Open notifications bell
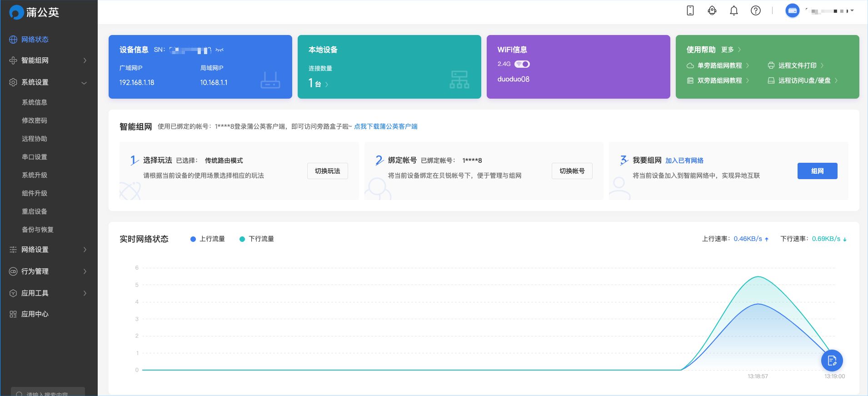This screenshot has width=868, height=396. pos(733,10)
